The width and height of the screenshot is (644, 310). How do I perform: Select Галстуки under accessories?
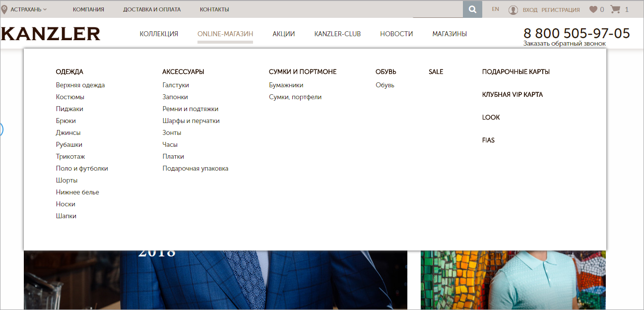(176, 85)
